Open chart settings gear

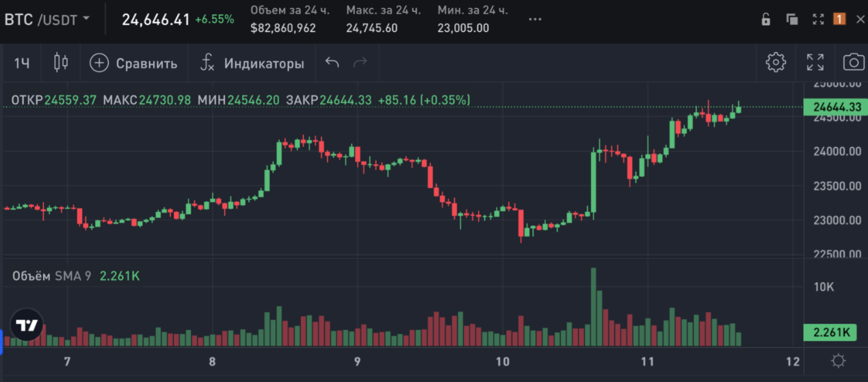pyautogui.click(x=776, y=62)
